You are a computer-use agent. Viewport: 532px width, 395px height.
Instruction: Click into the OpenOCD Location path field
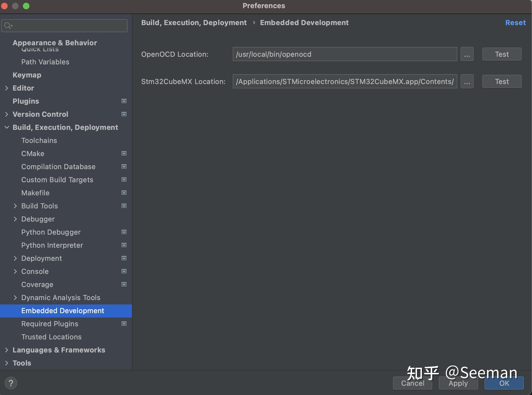[x=344, y=54]
